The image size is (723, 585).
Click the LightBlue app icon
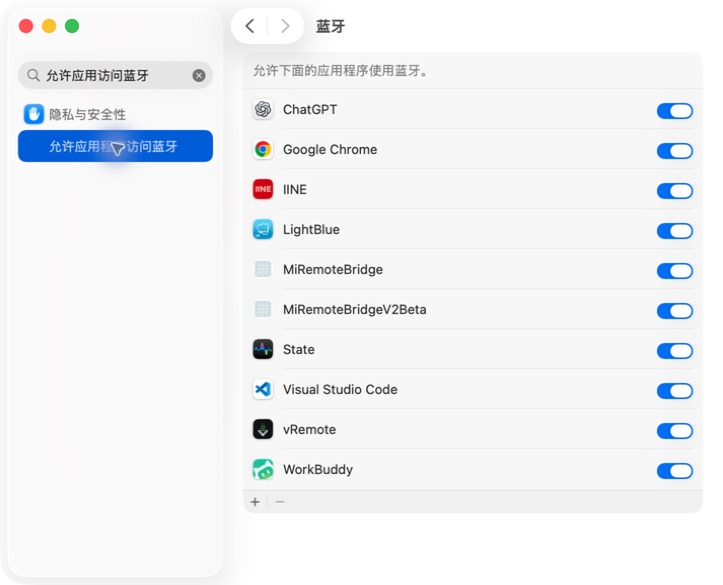click(x=263, y=230)
